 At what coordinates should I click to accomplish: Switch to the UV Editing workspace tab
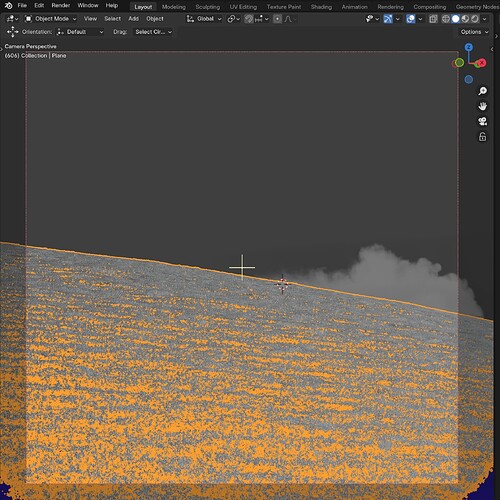coord(243,7)
